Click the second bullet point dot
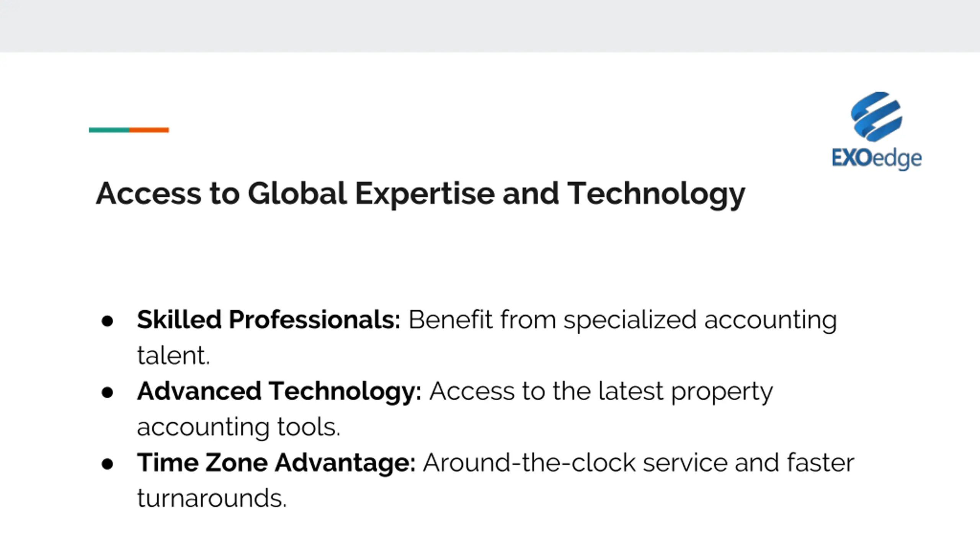Screen dimensions: 980x551 click(x=108, y=392)
